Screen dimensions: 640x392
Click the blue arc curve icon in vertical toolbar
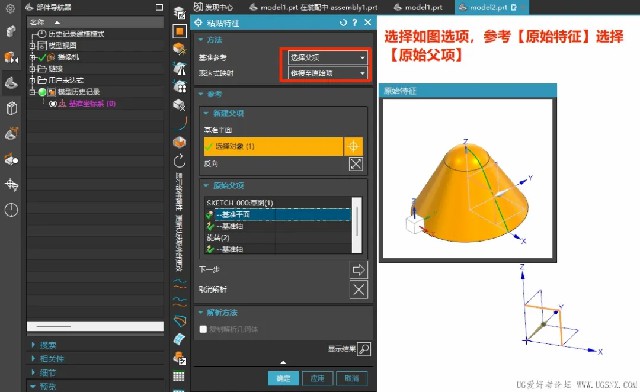click(181, 123)
